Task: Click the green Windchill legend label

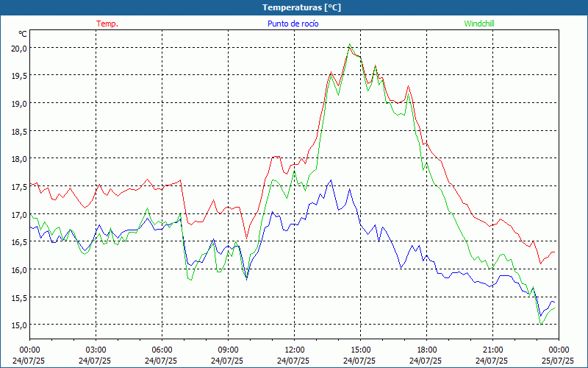Action: point(479,24)
